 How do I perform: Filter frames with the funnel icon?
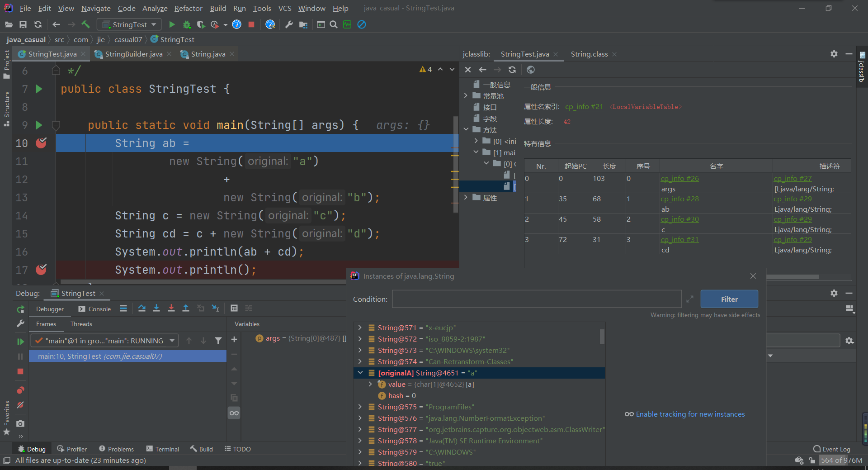click(x=218, y=341)
